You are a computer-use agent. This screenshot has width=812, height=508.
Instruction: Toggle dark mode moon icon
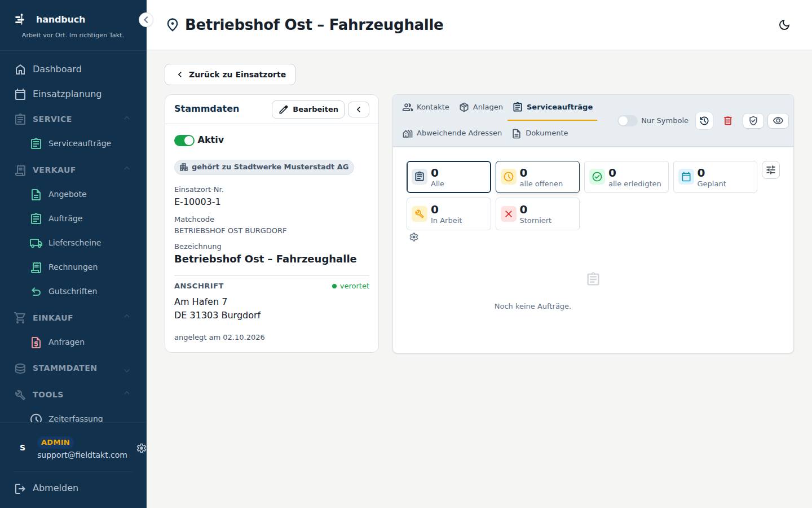pyautogui.click(x=784, y=25)
